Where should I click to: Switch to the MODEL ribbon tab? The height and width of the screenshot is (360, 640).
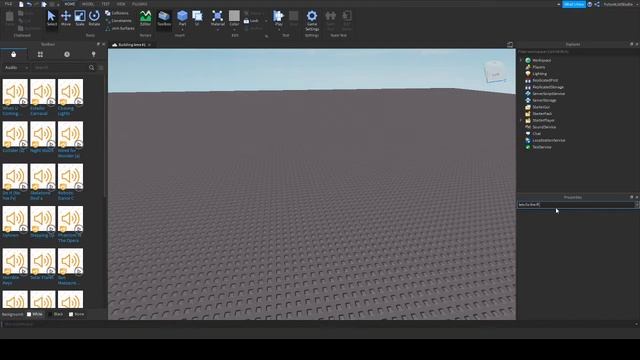pos(88,4)
